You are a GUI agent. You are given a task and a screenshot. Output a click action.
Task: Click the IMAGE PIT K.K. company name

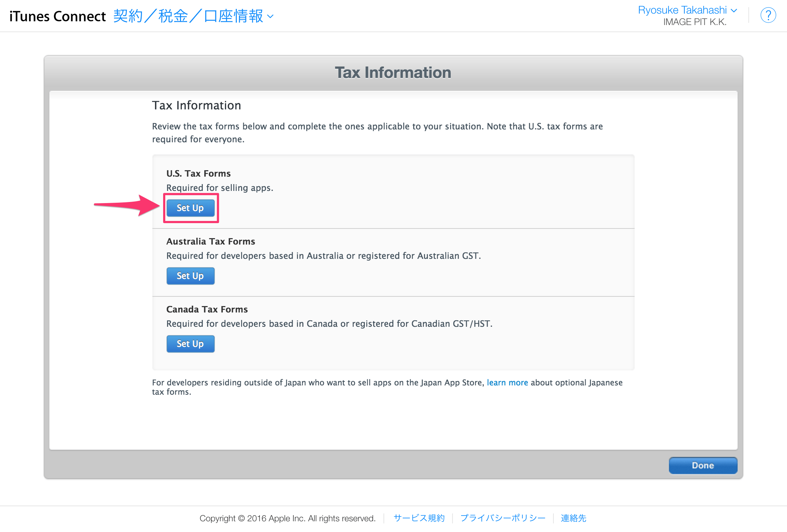point(695,22)
